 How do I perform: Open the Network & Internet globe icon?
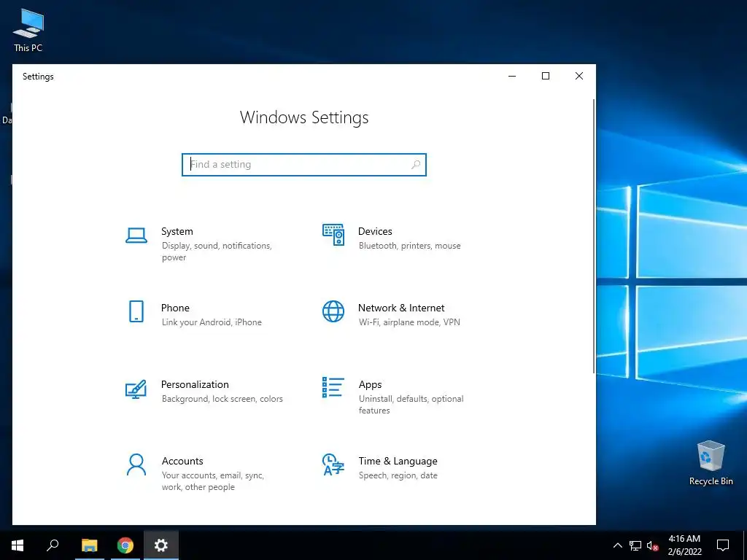[333, 311]
